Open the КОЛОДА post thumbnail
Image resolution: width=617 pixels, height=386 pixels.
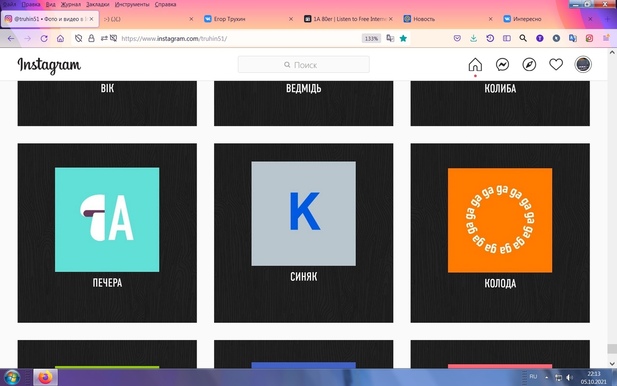point(500,233)
